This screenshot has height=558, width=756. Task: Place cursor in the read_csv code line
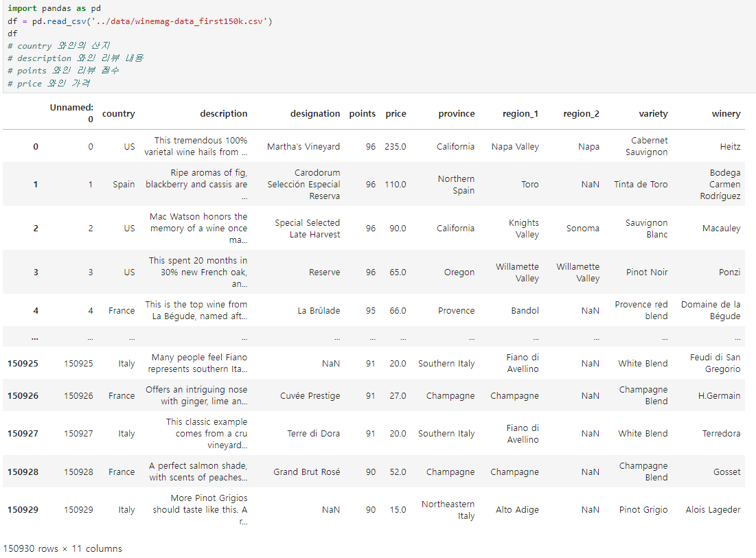140,21
